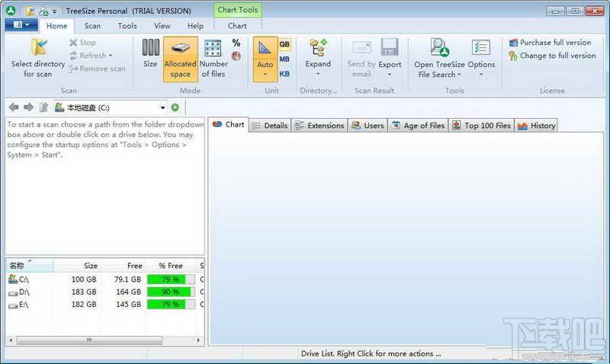This screenshot has width=610, height=364.
Task: Open the Home ribbon tab
Action: point(56,26)
